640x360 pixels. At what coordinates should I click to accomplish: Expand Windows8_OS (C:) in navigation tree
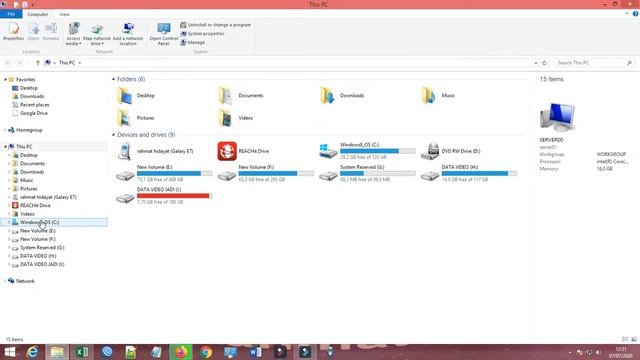pyautogui.click(x=9, y=222)
